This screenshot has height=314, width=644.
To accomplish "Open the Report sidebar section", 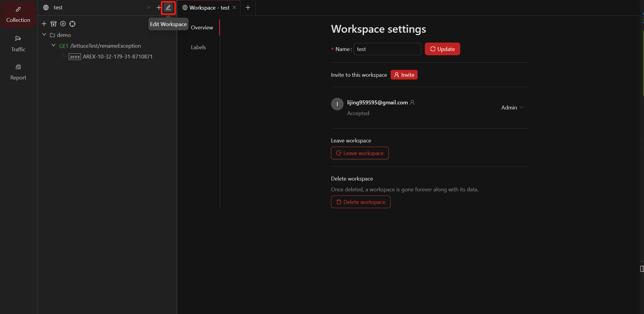I will tap(18, 72).
